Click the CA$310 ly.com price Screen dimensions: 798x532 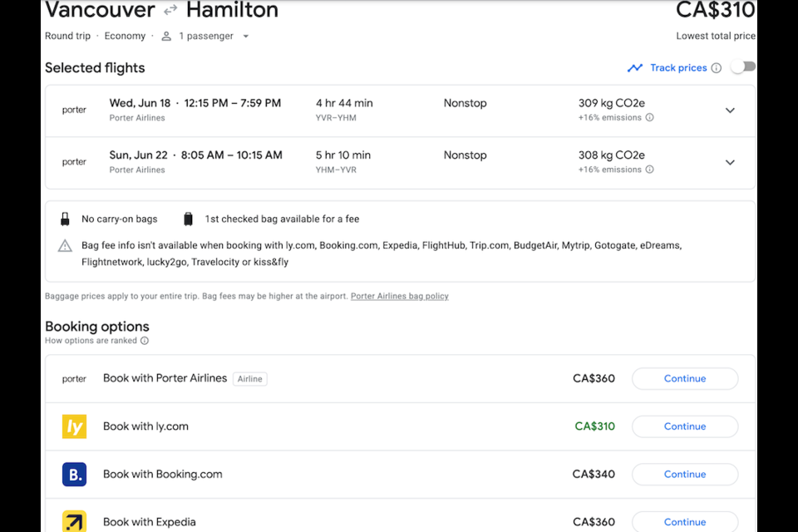tap(594, 426)
